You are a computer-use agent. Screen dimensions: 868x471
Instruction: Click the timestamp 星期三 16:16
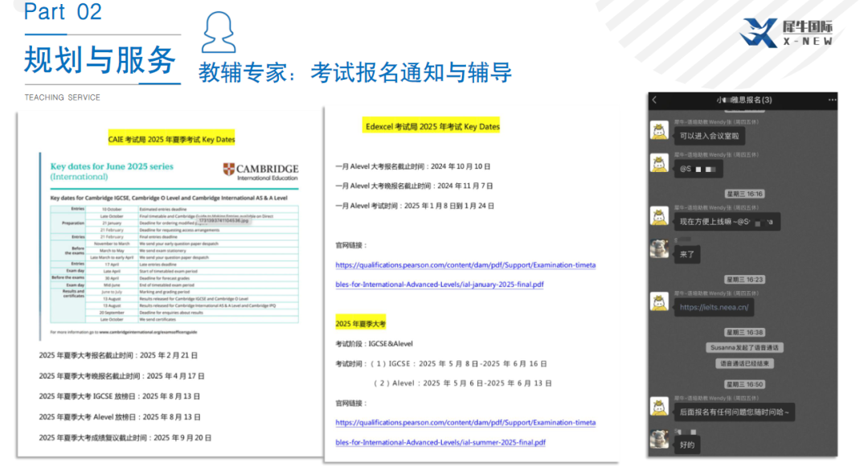tap(744, 194)
